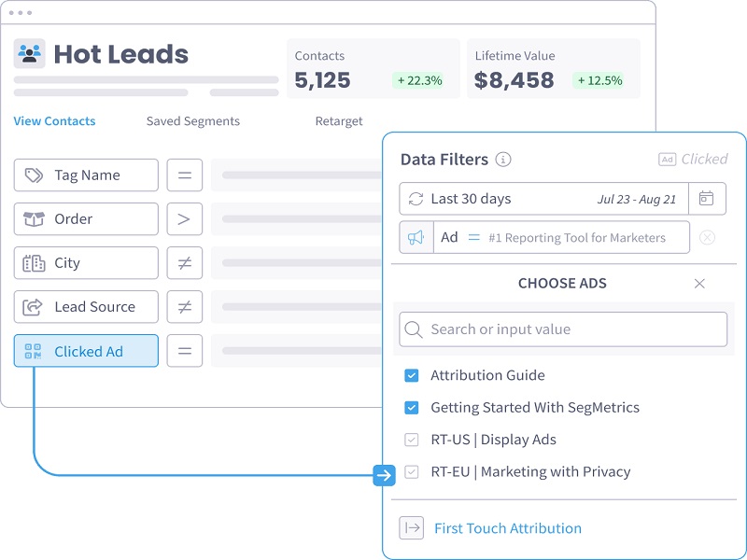Switch to the Saved Segments tab
Image resolution: width=747 pixels, height=560 pixels.
193,121
